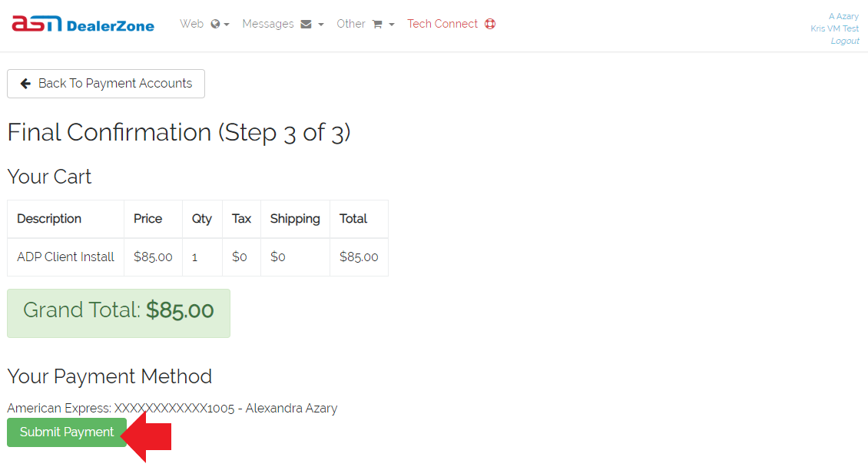Image resolution: width=868 pixels, height=467 pixels.
Task: Click the globe icon next to Web
Action: [x=215, y=24]
